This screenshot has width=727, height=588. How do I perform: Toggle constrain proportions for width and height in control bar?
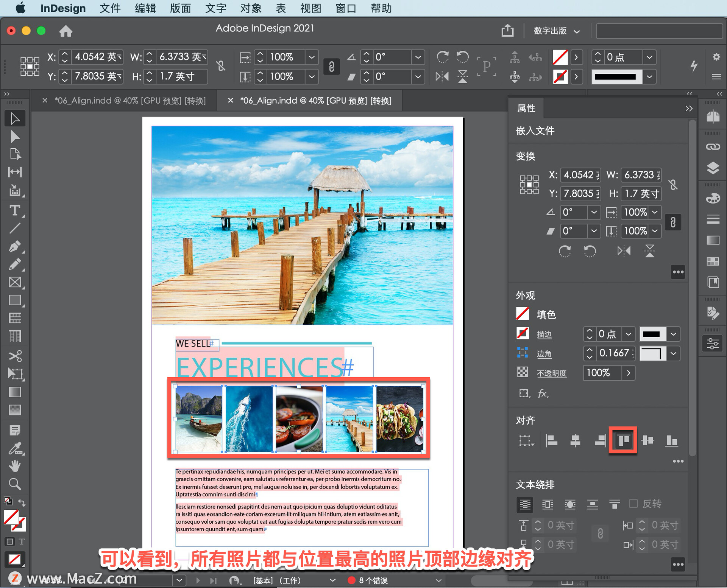point(221,66)
